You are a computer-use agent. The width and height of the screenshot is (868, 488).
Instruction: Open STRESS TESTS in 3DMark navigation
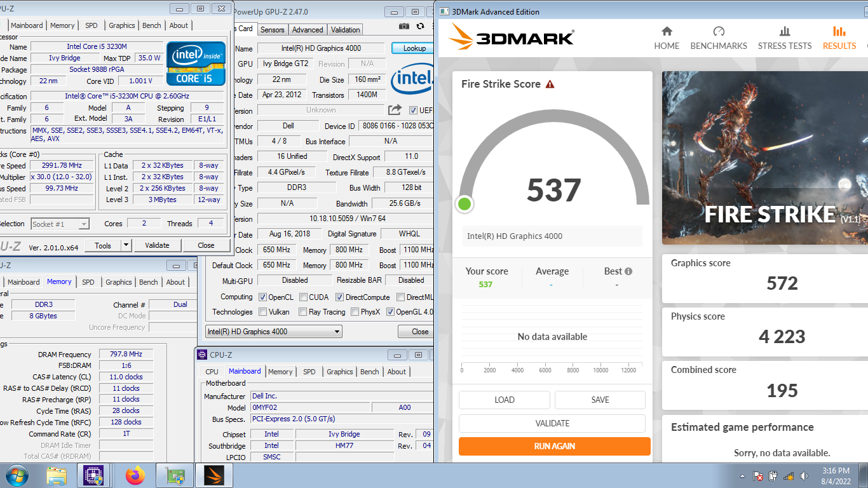[x=785, y=38]
